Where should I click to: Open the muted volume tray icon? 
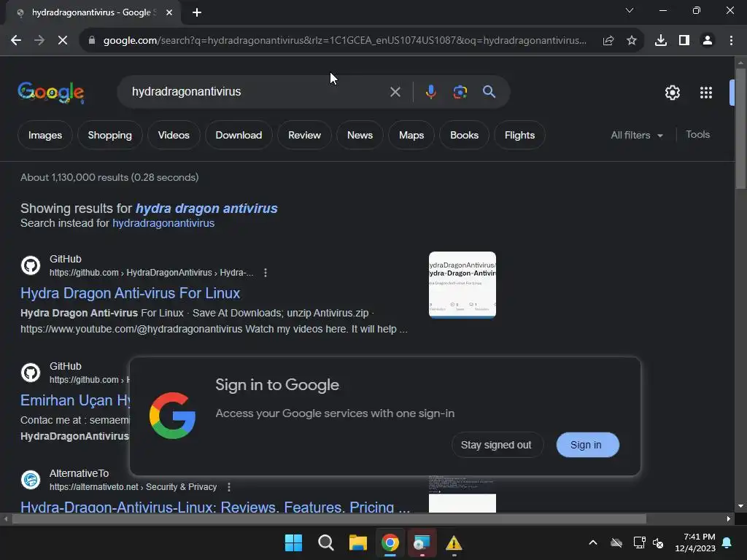(659, 542)
